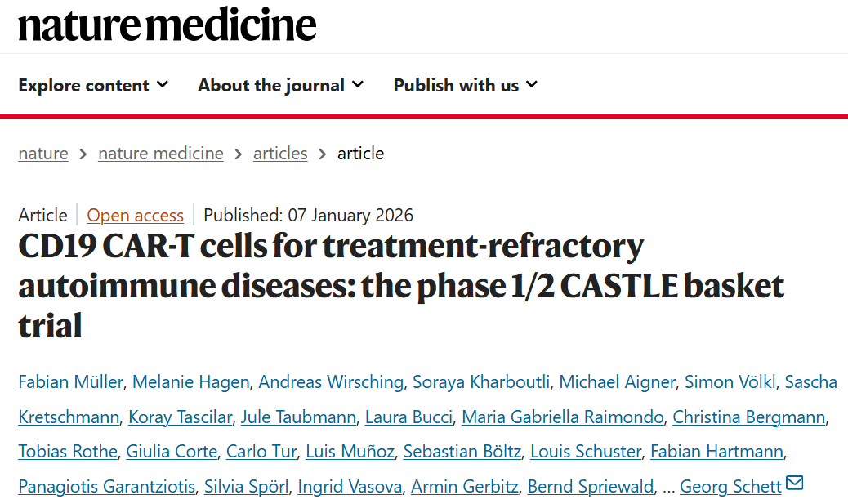The image size is (848, 504).
Task: Select author Melanie Hagen
Action: (x=191, y=381)
